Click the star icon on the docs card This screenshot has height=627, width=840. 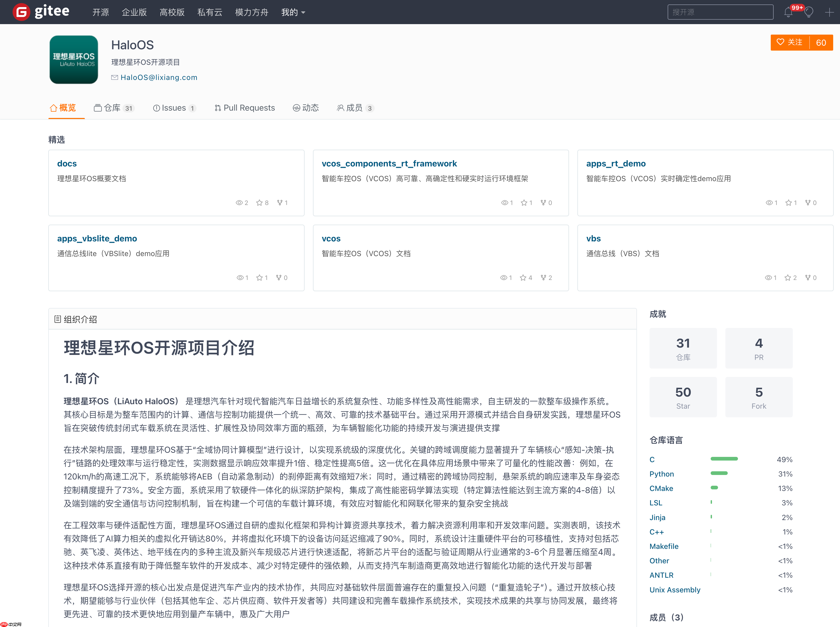259,202
